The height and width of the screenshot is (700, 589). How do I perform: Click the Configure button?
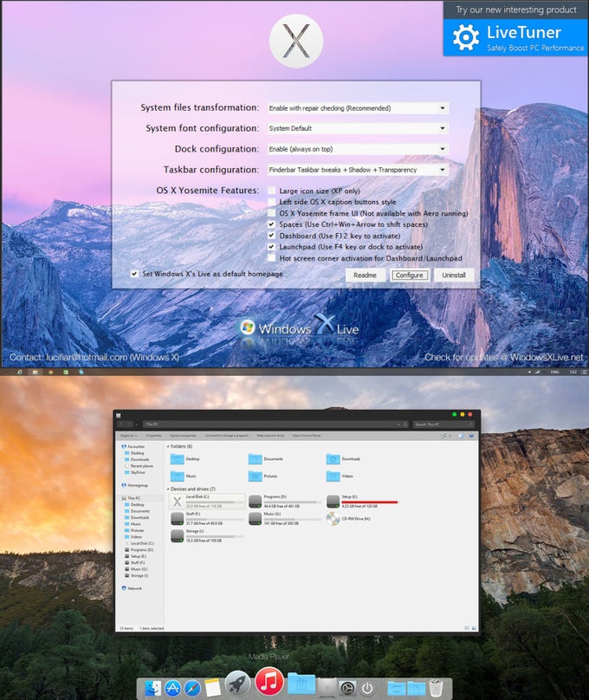pos(409,275)
